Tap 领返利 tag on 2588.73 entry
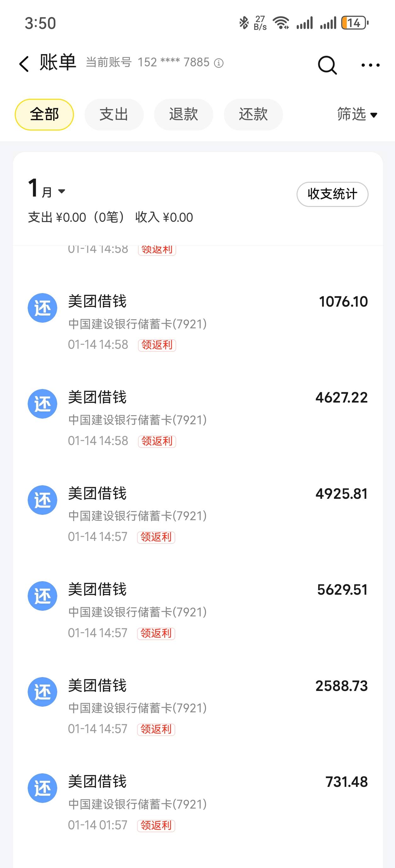 click(x=156, y=729)
